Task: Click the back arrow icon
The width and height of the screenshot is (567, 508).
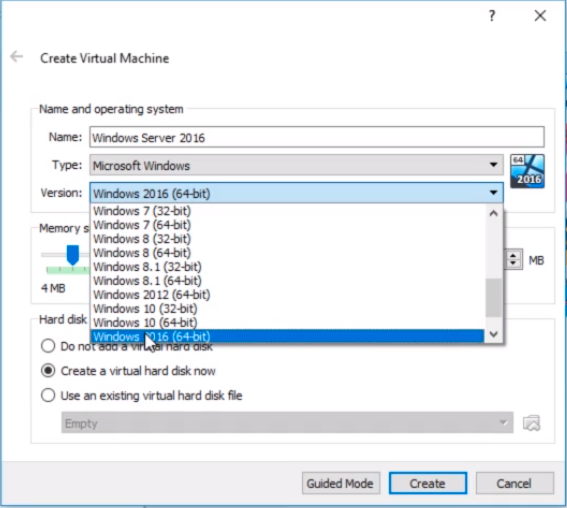Action: [x=17, y=56]
